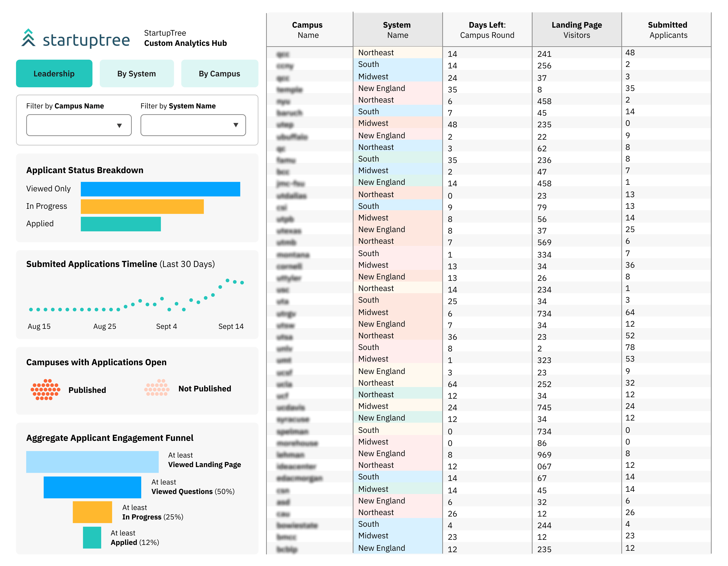Click the Published orange dots cluster icon
The height and width of the screenshot is (566, 728).
click(45, 389)
